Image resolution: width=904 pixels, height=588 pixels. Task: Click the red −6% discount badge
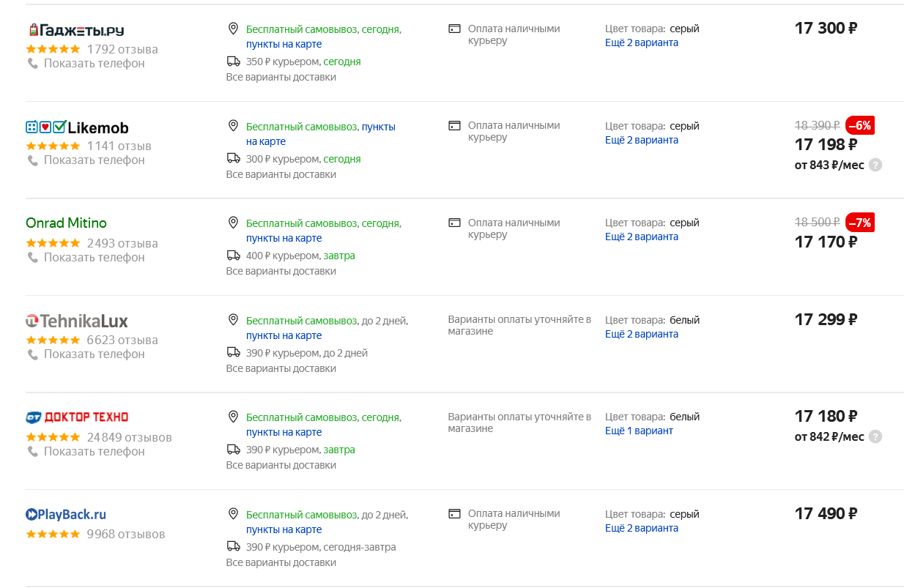(x=859, y=125)
